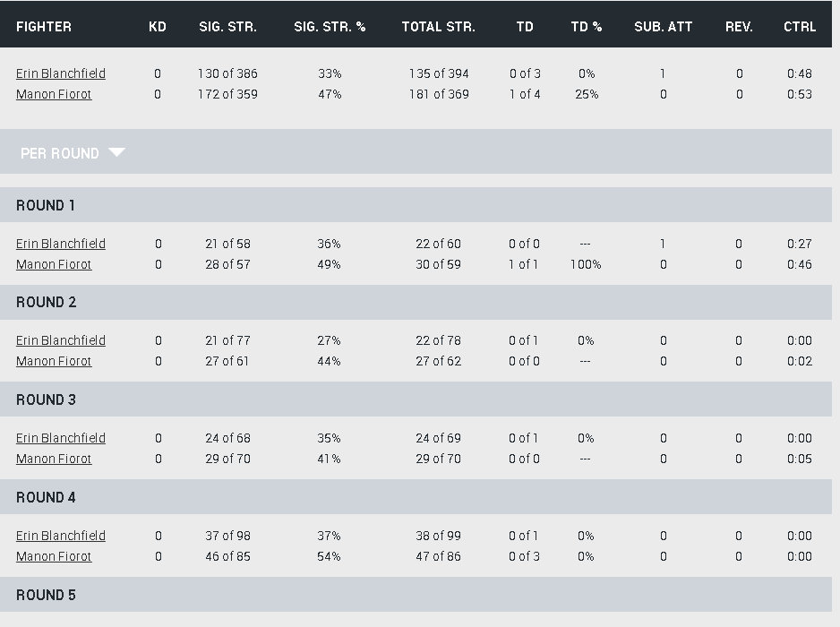Click the FIGHTER column header
This screenshot has width=840, height=627.
coord(44,27)
